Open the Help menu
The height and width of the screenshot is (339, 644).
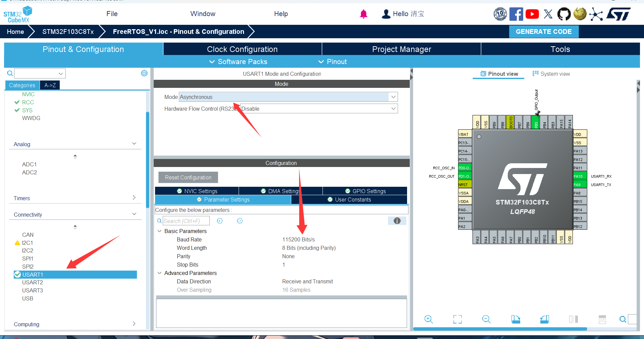click(281, 14)
